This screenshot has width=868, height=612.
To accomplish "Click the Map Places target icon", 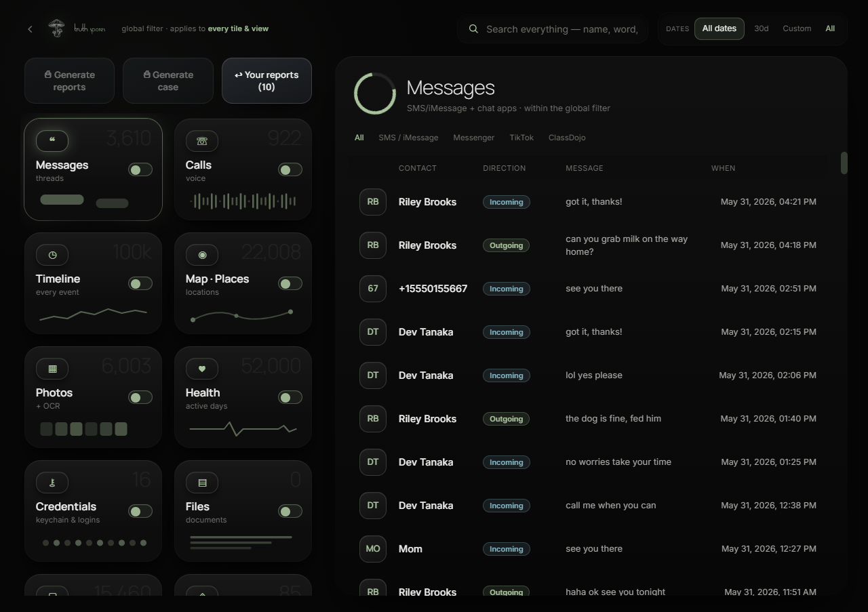I will point(202,255).
